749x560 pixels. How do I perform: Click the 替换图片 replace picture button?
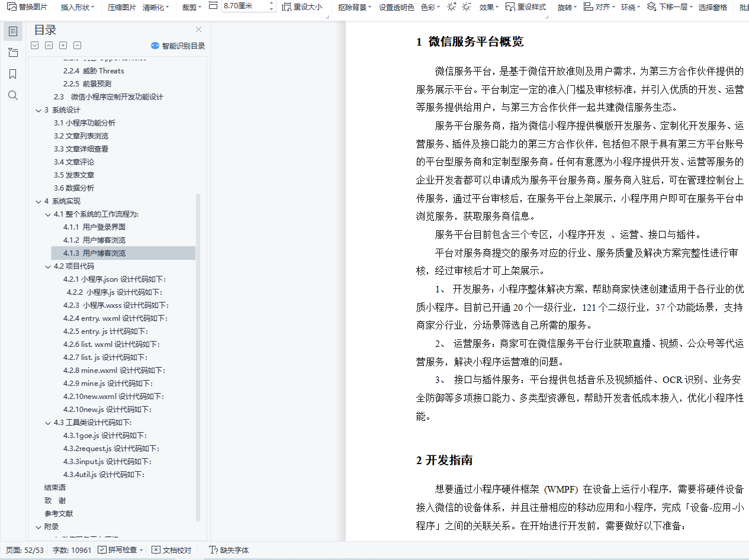(x=27, y=7)
